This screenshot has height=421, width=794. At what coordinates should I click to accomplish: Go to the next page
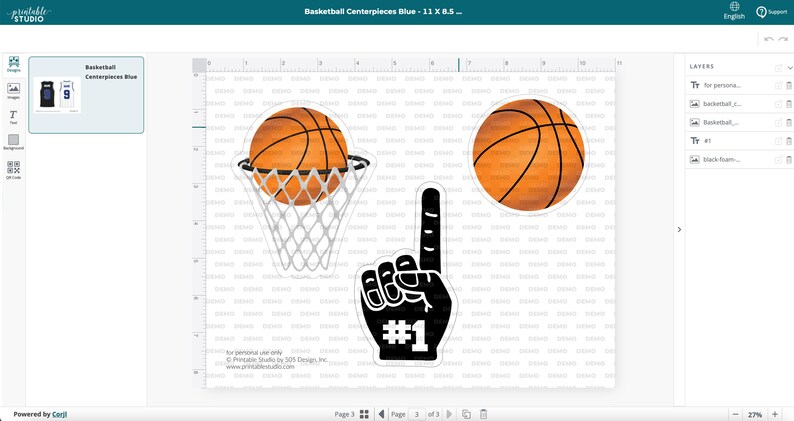449,414
